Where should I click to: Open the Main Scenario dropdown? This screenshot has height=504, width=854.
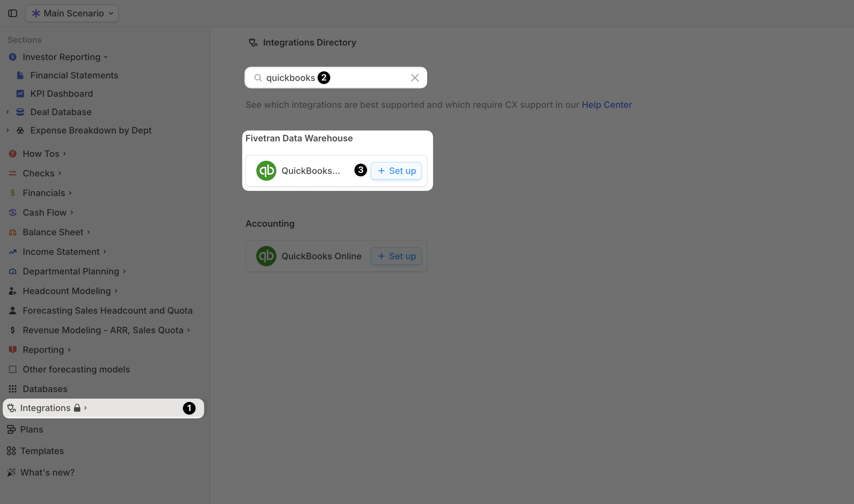coord(72,13)
